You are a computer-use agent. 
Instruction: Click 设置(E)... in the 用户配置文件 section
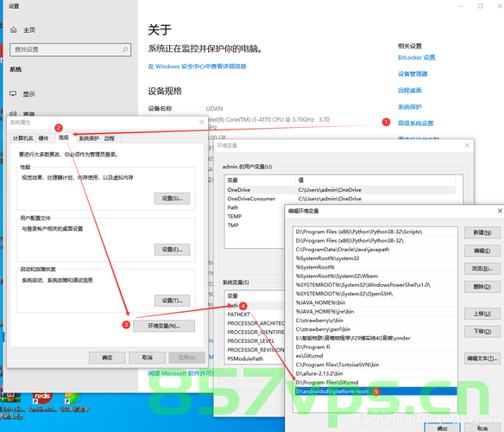172,250
